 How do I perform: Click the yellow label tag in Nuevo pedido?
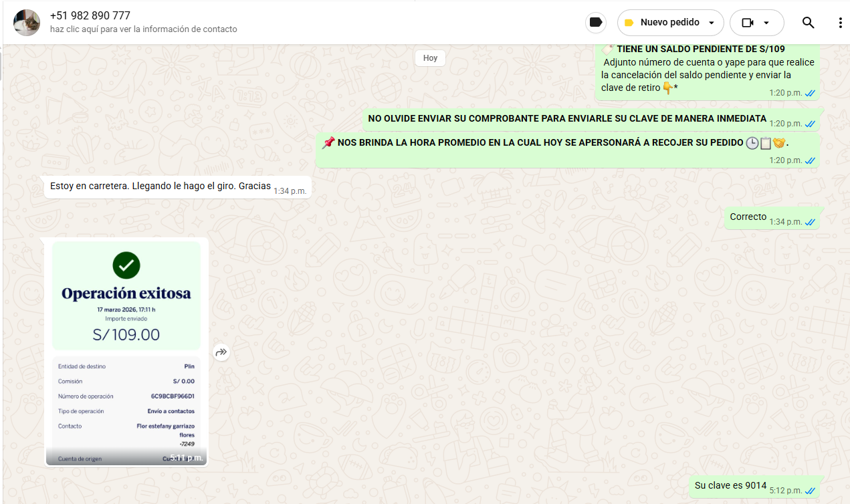[629, 23]
